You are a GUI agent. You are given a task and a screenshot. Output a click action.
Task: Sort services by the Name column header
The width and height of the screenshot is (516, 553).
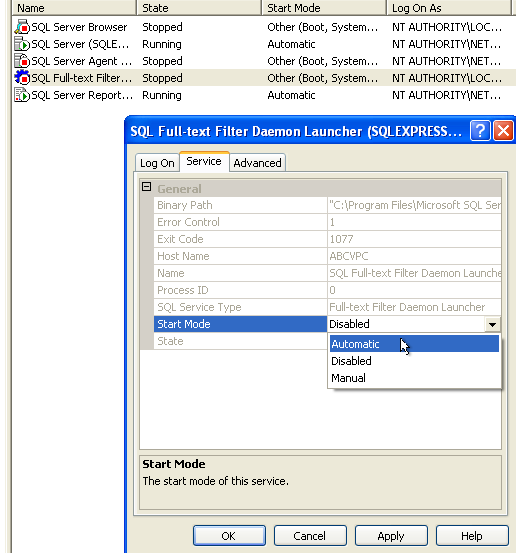[x=74, y=8]
